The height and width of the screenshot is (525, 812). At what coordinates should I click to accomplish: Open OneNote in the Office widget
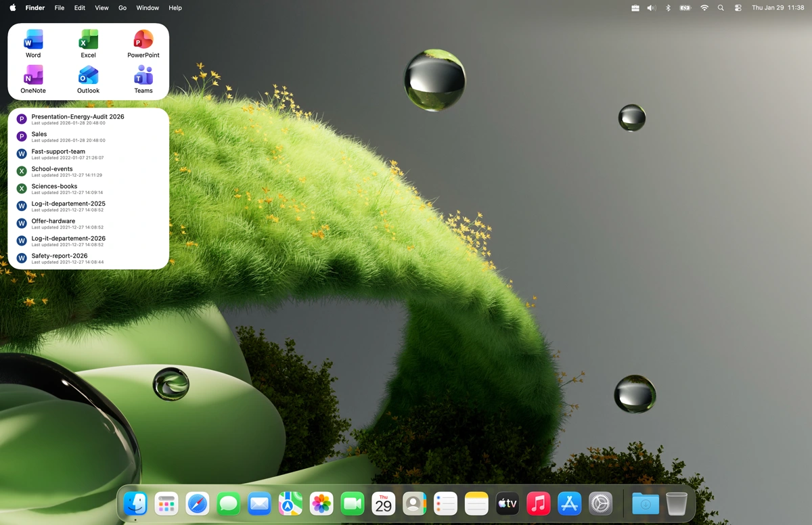tap(32, 78)
